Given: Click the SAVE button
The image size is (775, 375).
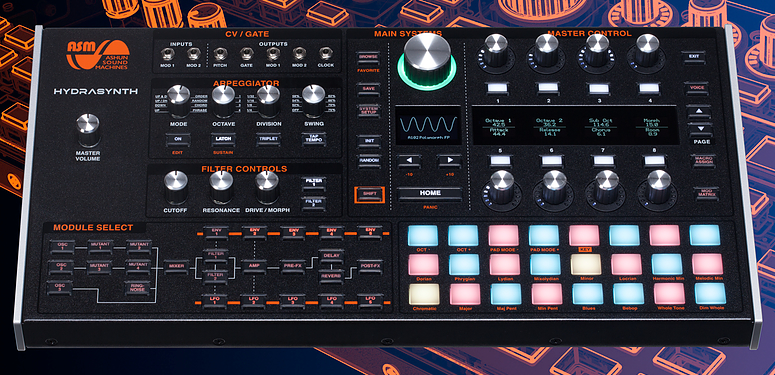Looking at the screenshot, I should coord(369,89).
